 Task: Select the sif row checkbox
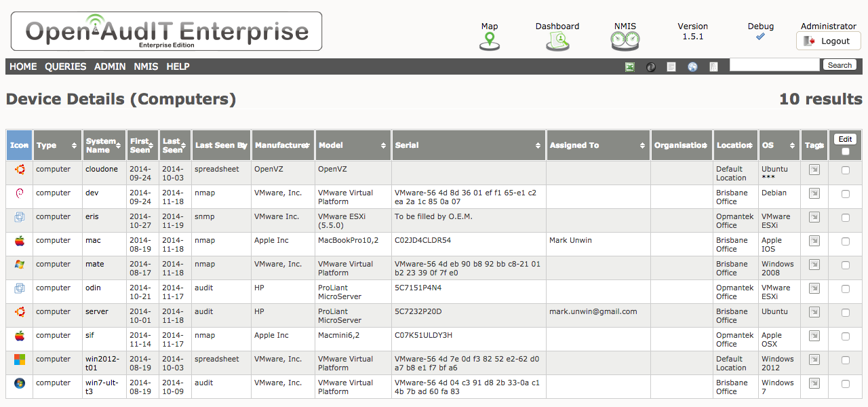tap(845, 336)
